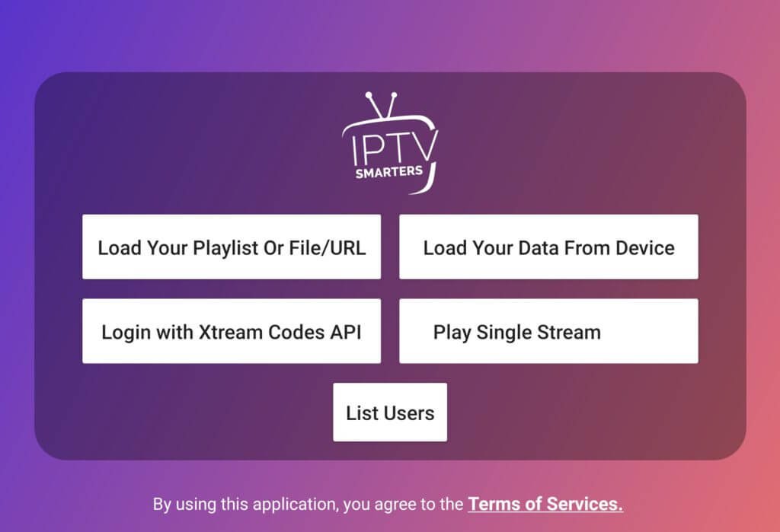Viewport: 780px width, 532px height.
Task: Read the underlined Terms of Services
Action: [545, 504]
